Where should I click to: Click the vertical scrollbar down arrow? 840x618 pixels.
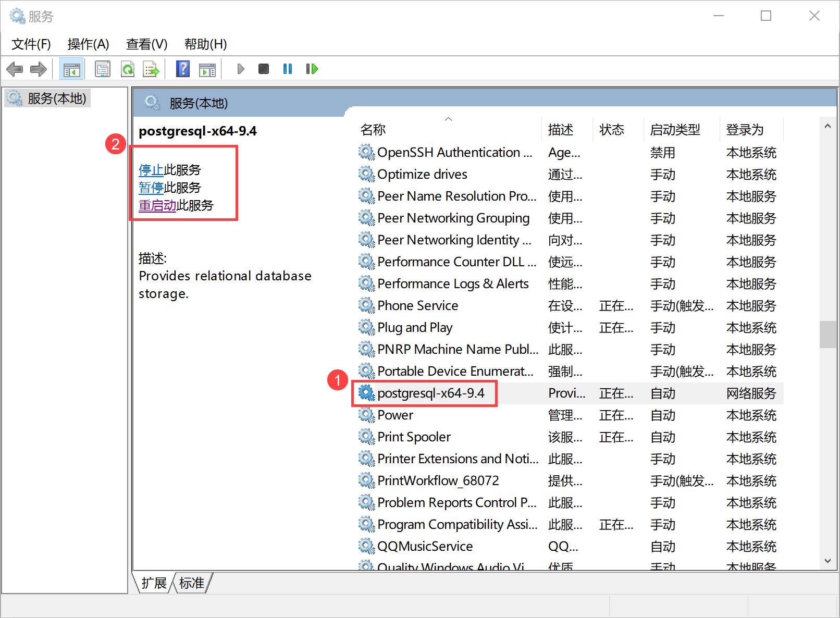(828, 561)
